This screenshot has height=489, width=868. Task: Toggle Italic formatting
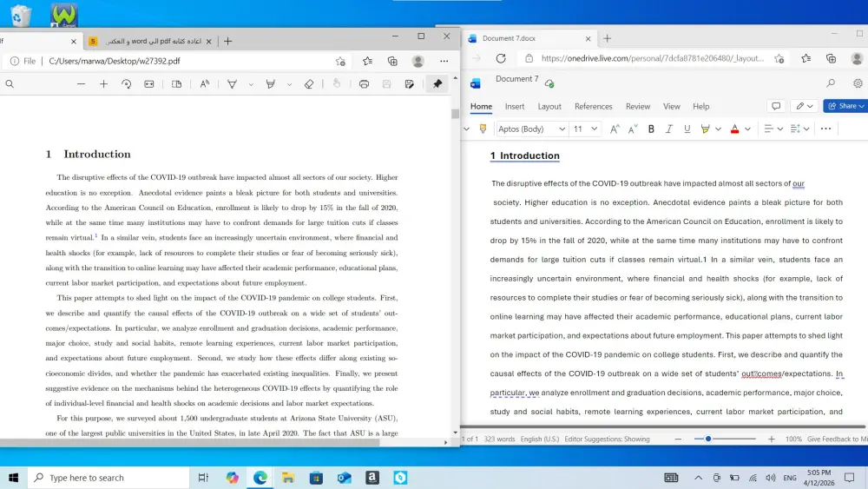[x=668, y=129]
